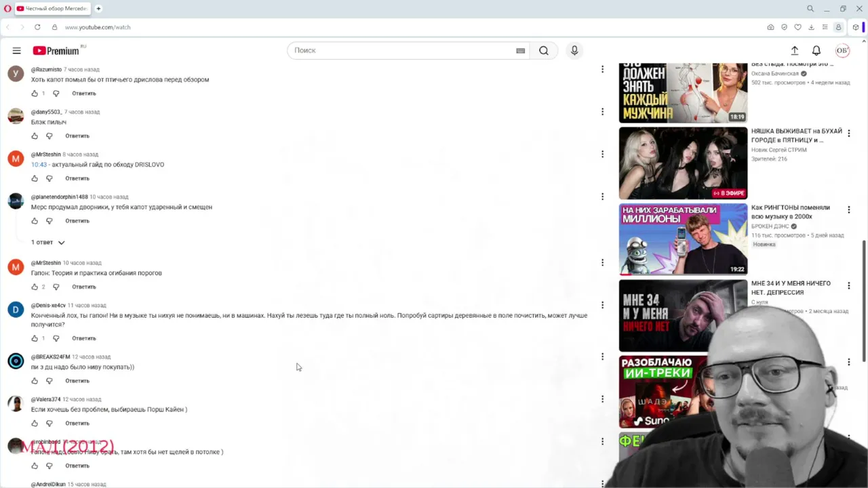This screenshot has height=488, width=868.
Task: Dislike the @Razumisto comment
Action: click(x=56, y=94)
